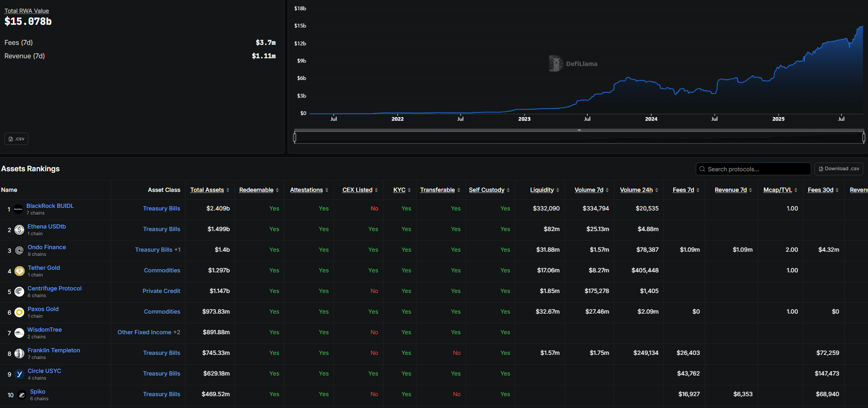
Task: Click sort arrows beside Volume 7d header
Action: coord(607,190)
